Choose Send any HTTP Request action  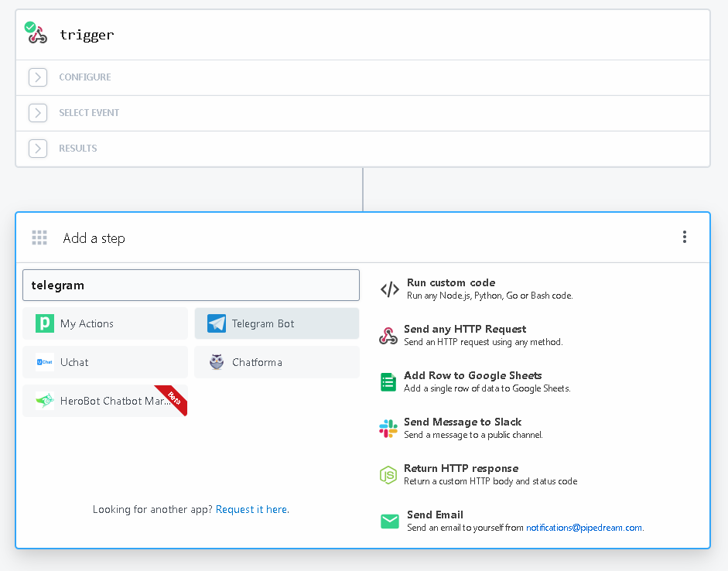(x=465, y=329)
